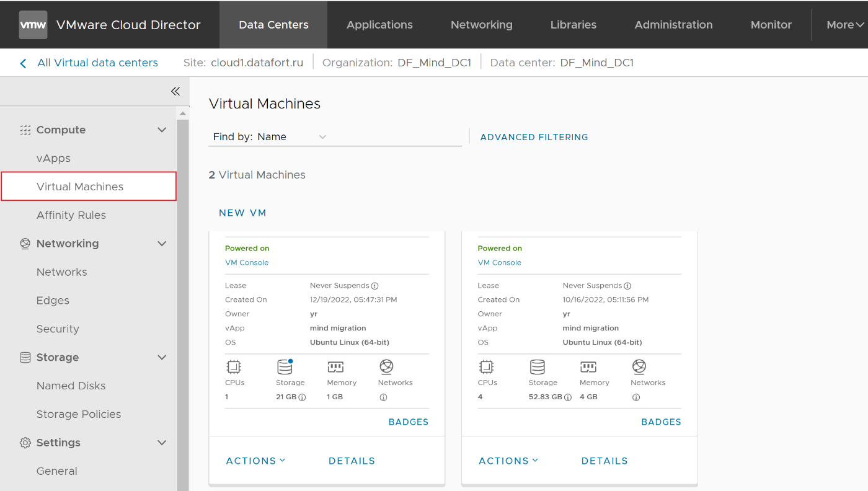The image size is (868, 491).
Task: Click the Networking globe icon in sidebar
Action: click(x=25, y=244)
